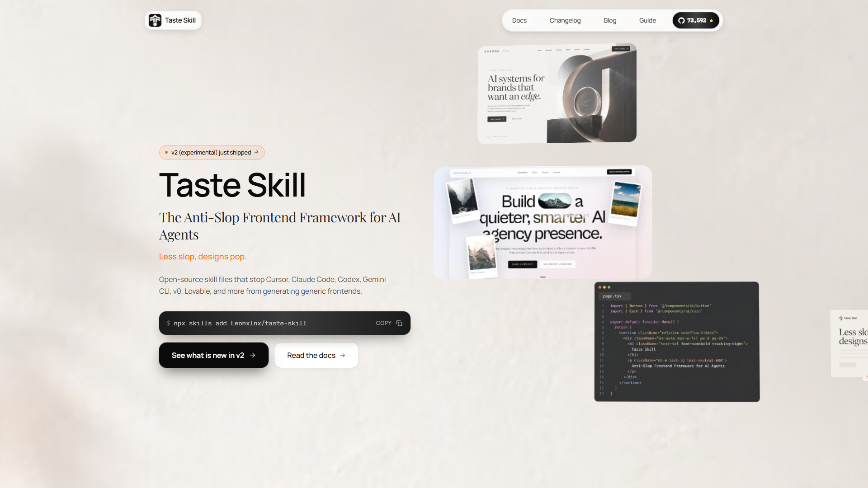Viewport: 868px width, 488px height.
Task: Open the page.tsx code editor preview
Action: click(677, 342)
